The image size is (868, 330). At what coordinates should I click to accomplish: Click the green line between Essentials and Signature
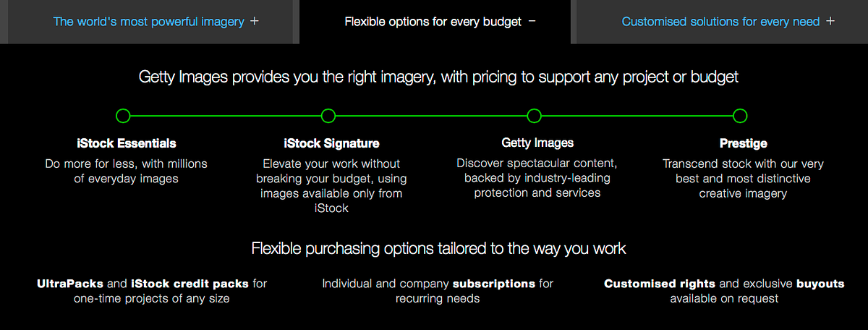pyautogui.click(x=226, y=116)
